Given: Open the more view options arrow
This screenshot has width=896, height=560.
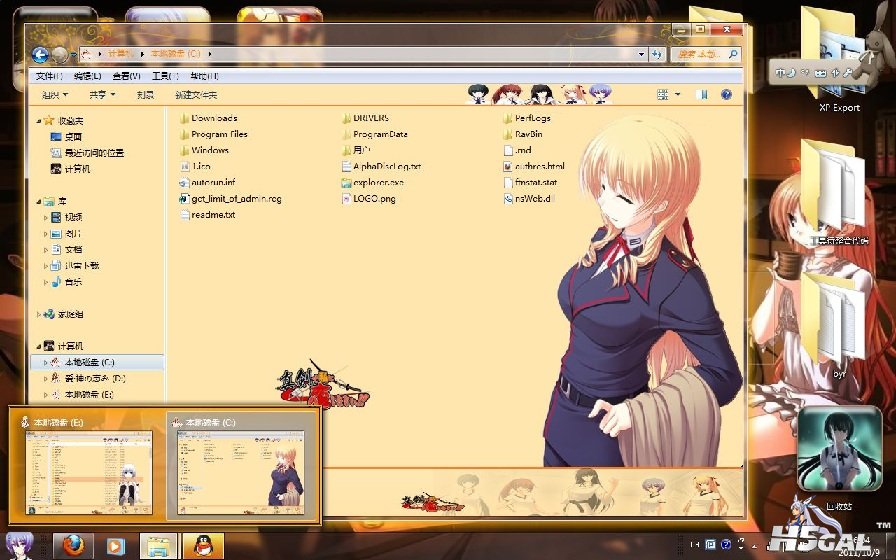Looking at the screenshot, I should pos(678,94).
